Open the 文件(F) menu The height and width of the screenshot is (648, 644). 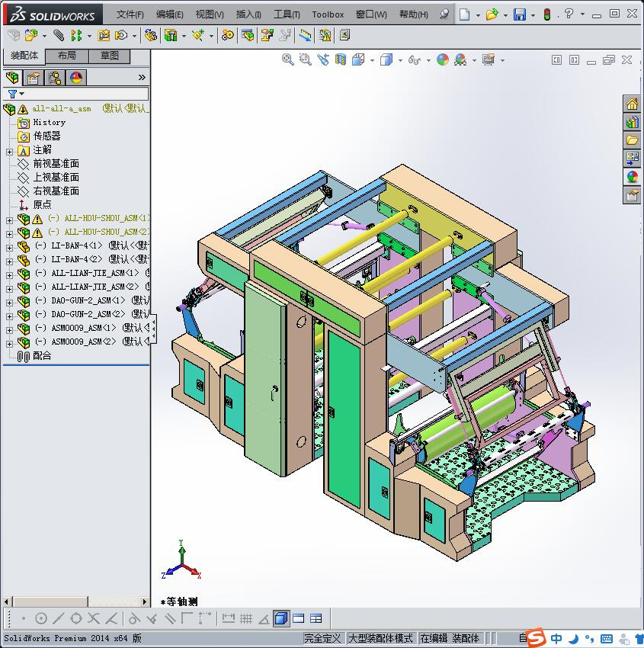click(130, 14)
